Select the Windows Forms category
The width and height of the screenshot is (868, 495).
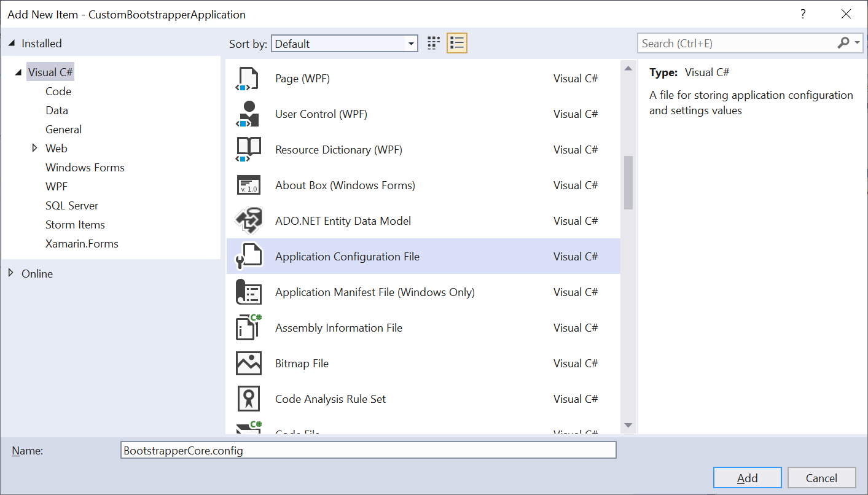(85, 168)
